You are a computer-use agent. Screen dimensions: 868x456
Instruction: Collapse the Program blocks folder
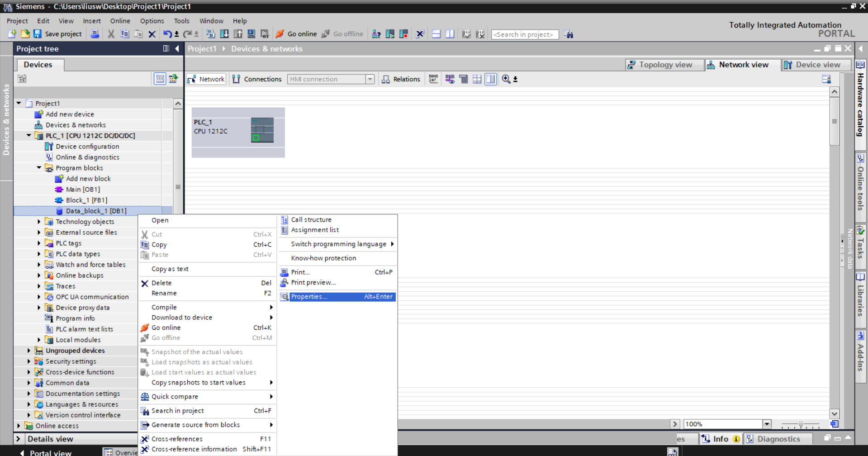[39, 168]
